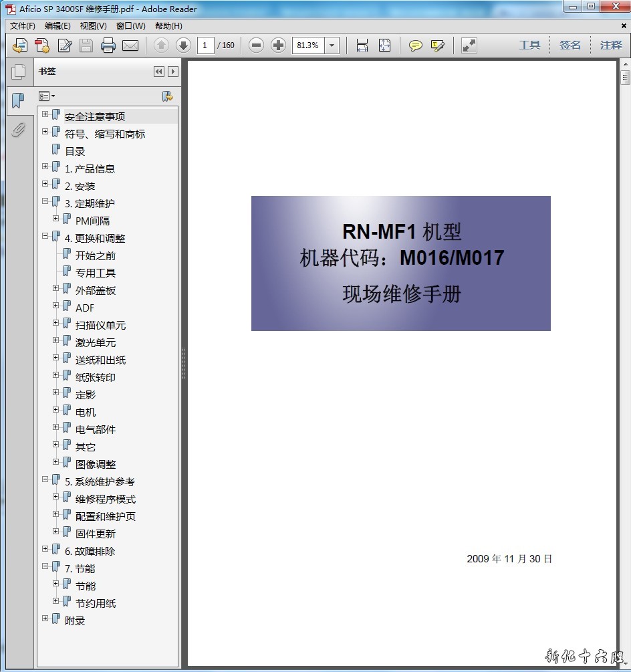631x672 pixels.
Task: Zoom in with the plus button
Action: pyautogui.click(x=278, y=45)
